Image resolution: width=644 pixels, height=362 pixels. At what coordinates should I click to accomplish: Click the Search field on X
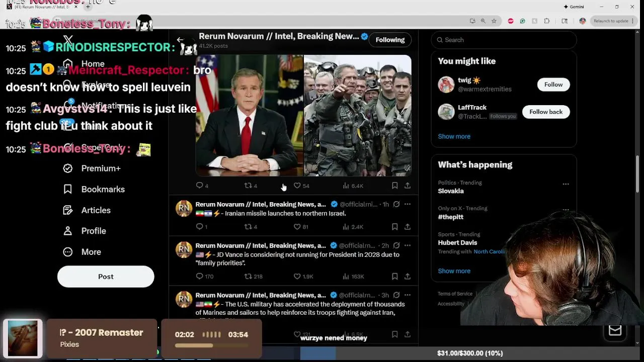tap(504, 40)
